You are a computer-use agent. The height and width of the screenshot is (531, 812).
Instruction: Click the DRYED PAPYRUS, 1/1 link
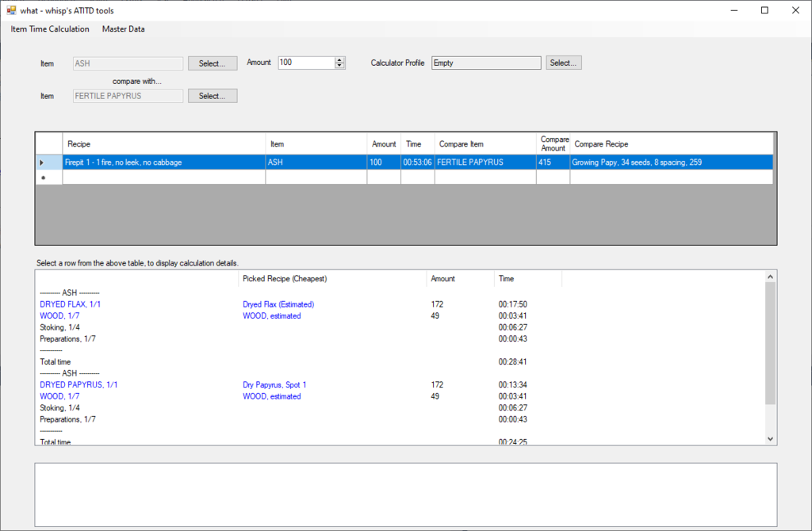click(78, 385)
